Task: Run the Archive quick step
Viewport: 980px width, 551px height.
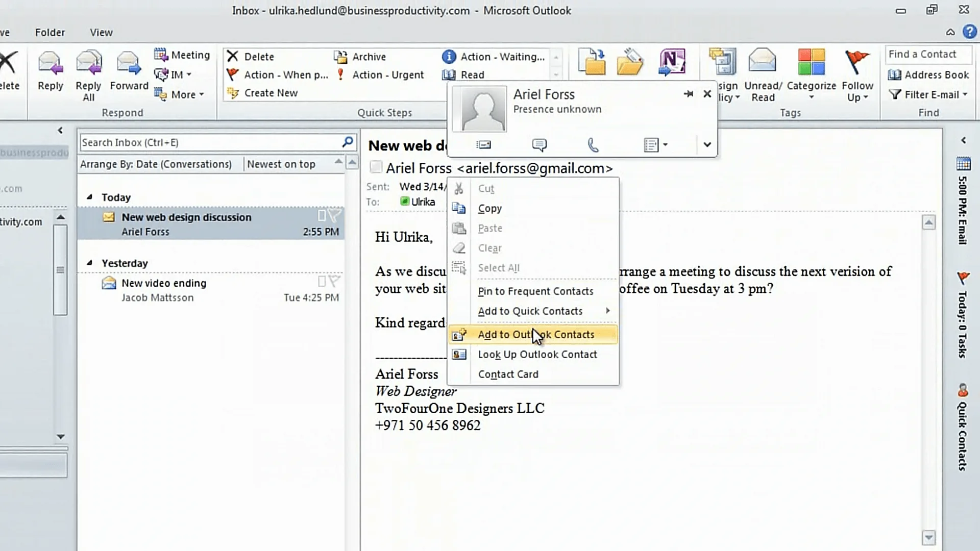Action: (x=359, y=57)
